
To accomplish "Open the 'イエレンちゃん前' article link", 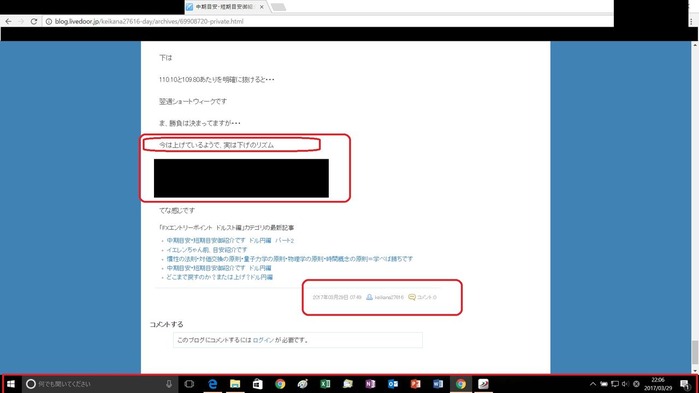I will [207, 250].
